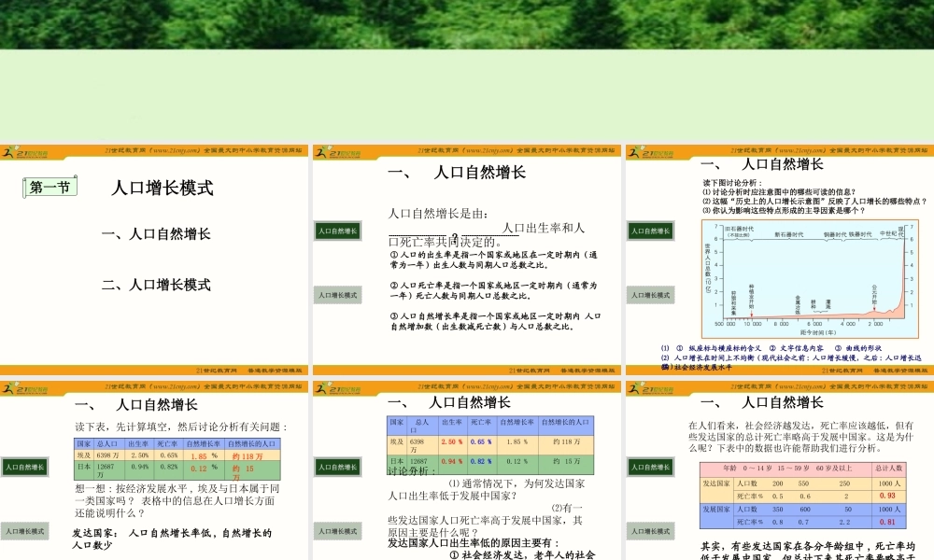The image size is (934, 560).
Task: Click the 21世纪教育 logo on the 人口自然增长是由 definition slide
Action: click(x=338, y=152)
